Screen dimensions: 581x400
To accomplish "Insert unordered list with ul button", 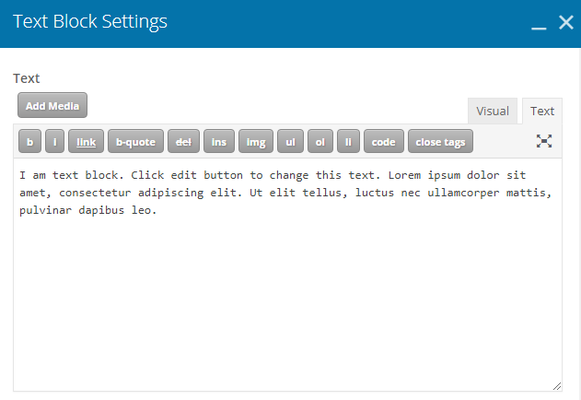I will (x=290, y=141).
